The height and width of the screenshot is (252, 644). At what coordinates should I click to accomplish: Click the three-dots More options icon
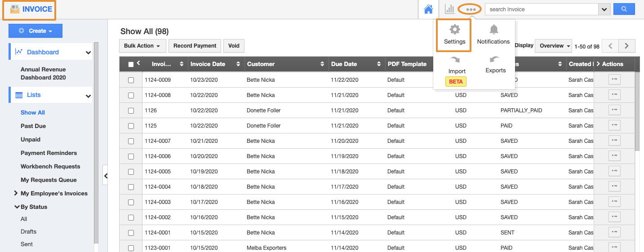pyautogui.click(x=471, y=9)
